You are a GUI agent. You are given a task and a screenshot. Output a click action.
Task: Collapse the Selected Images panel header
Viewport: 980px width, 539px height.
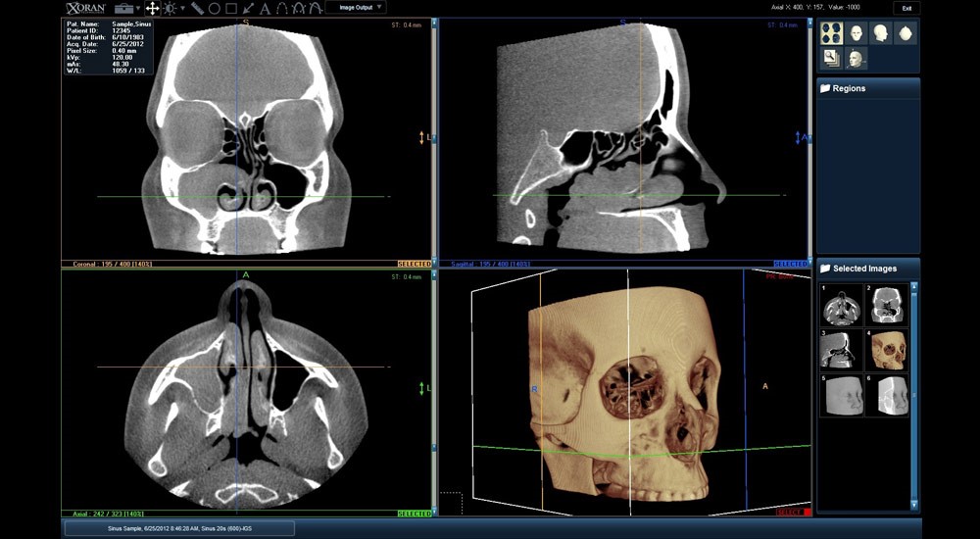tap(868, 268)
